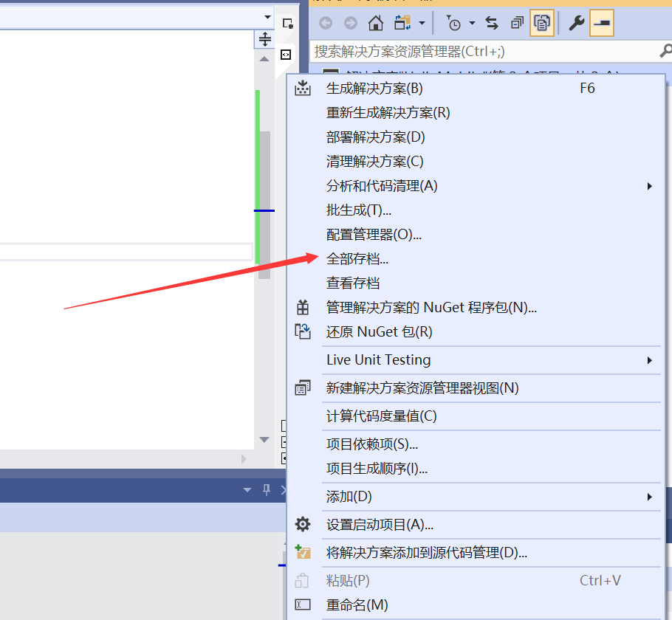Click the editor split window handle icon
Screen dimensions: 672x620
click(265, 39)
